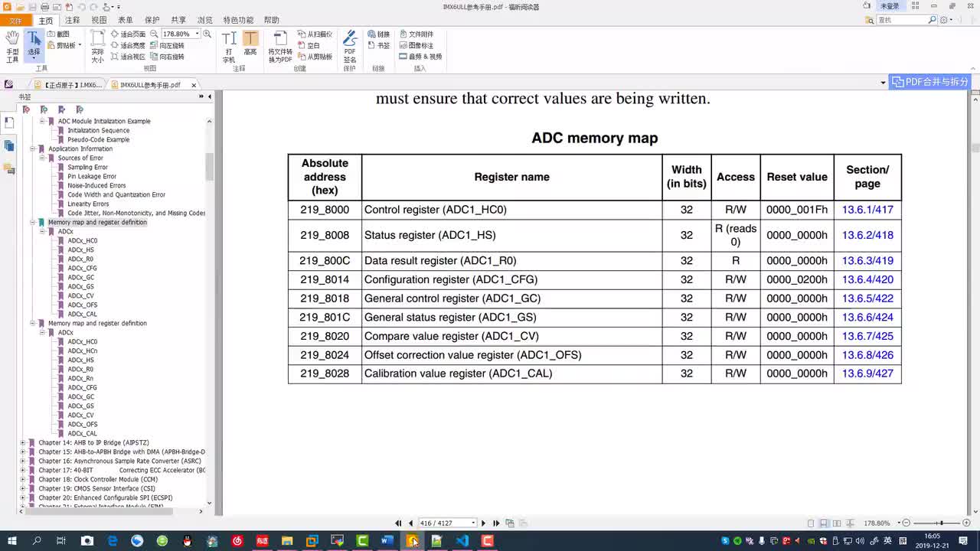Viewport: 980px width, 551px height.
Task: Create PDF from scanner (从扫描仪)
Action: (315, 34)
